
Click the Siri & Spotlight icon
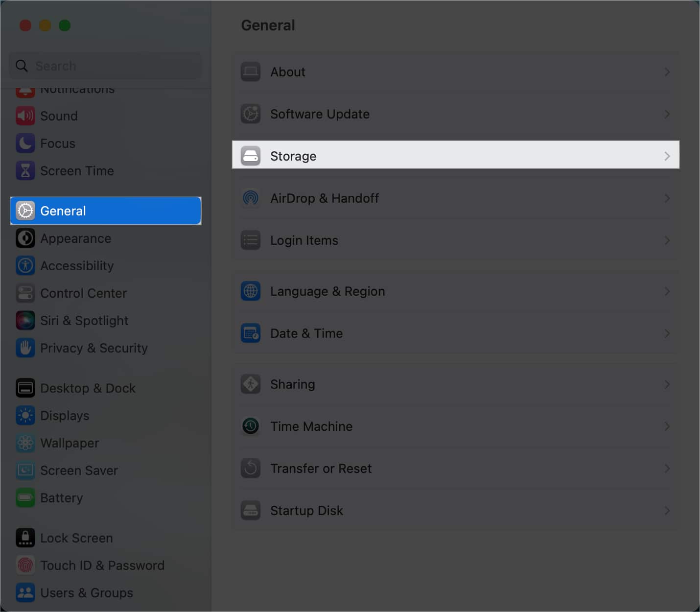tap(25, 321)
